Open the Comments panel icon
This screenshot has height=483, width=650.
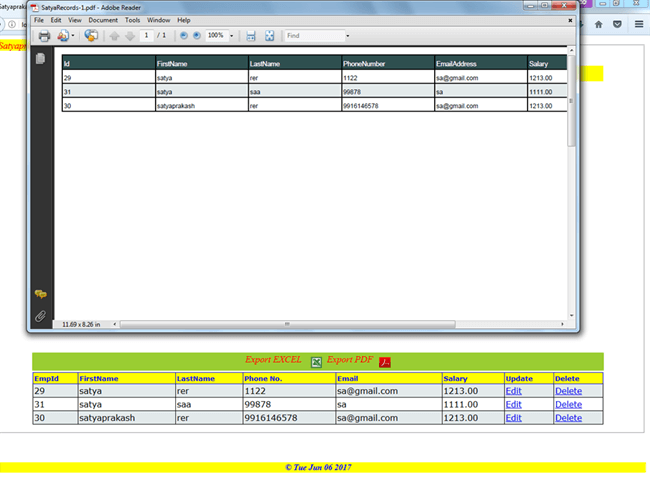click(x=41, y=294)
